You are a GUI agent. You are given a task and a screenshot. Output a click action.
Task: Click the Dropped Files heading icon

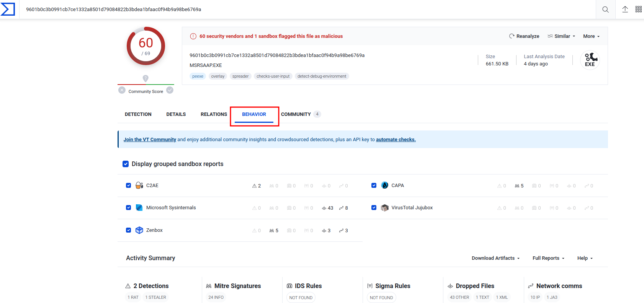[450, 286]
